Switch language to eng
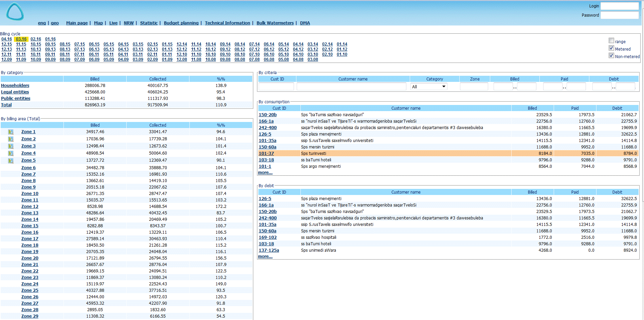Viewport: 644px width, 320px height. [x=42, y=23]
